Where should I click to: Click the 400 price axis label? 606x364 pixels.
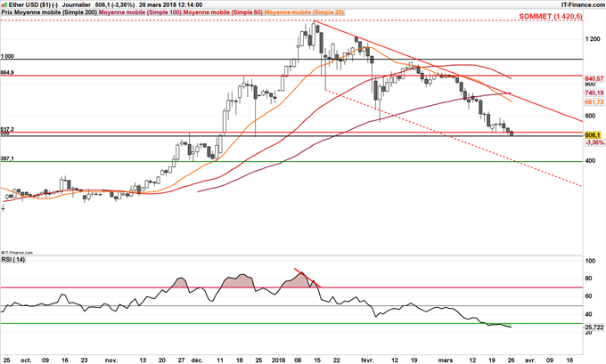tap(590, 160)
